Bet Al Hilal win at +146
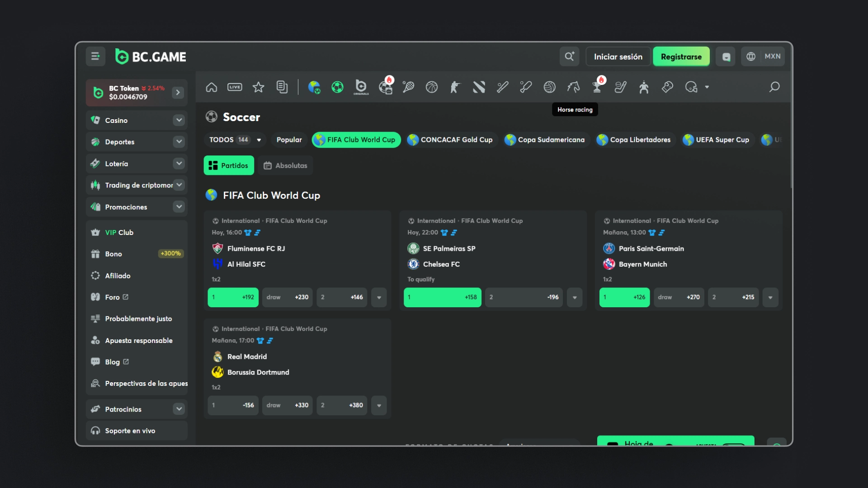 click(342, 297)
